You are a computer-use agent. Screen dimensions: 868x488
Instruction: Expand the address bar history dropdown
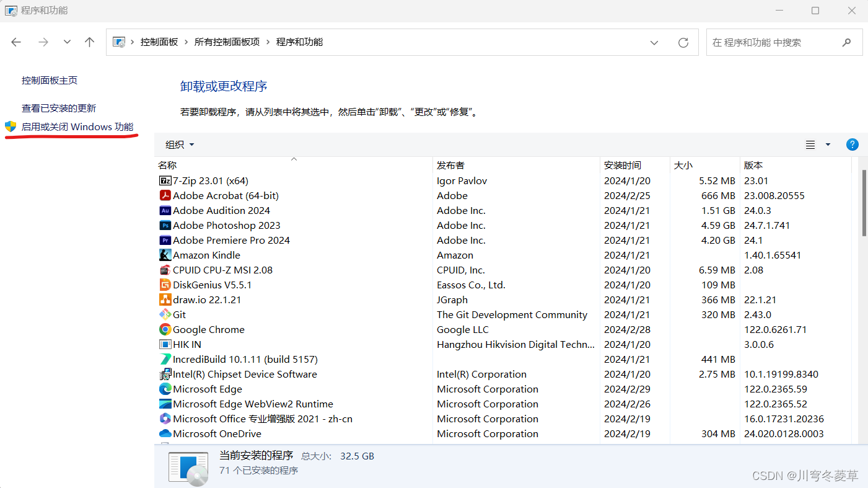click(x=654, y=42)
